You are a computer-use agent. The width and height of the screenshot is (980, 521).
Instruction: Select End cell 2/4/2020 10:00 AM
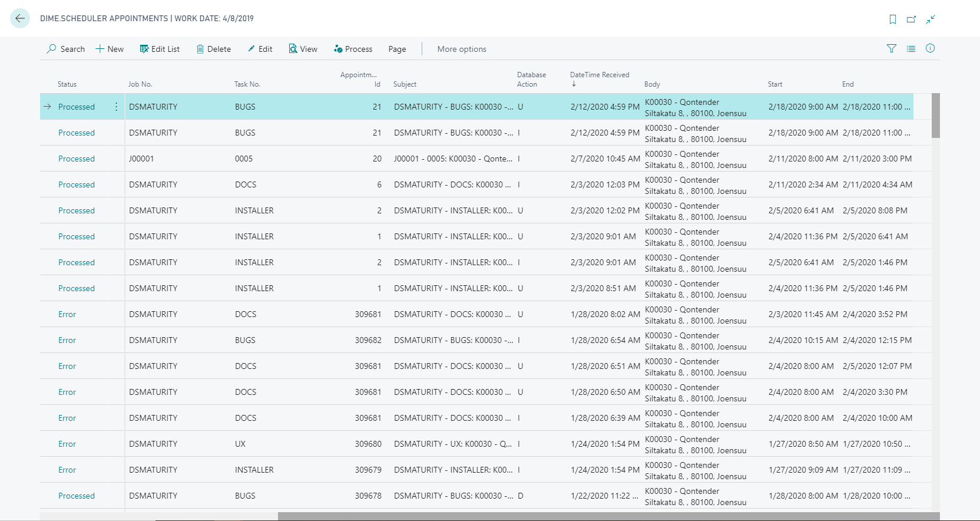point(877,418)
